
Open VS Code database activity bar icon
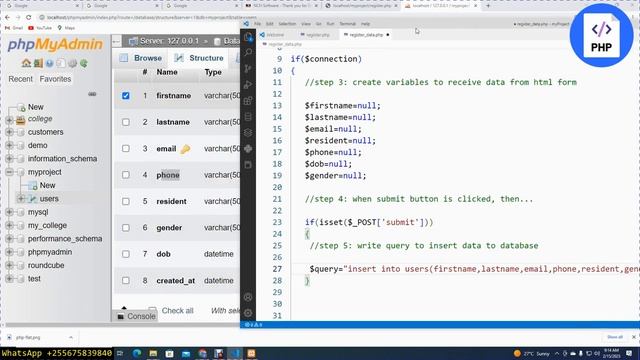point(248,117)
